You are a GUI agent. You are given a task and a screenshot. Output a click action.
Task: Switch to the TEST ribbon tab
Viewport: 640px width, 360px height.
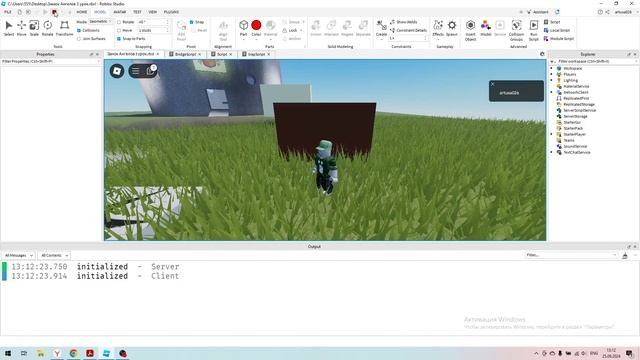tap(137, 12)
